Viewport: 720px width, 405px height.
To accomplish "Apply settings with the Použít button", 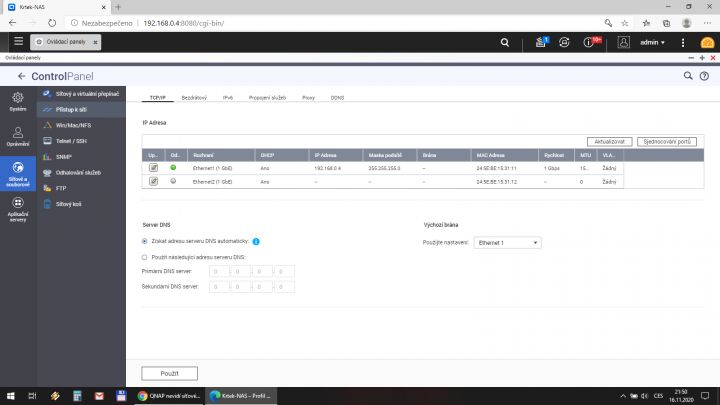I will pyautogui.click(x=169, y=373).
